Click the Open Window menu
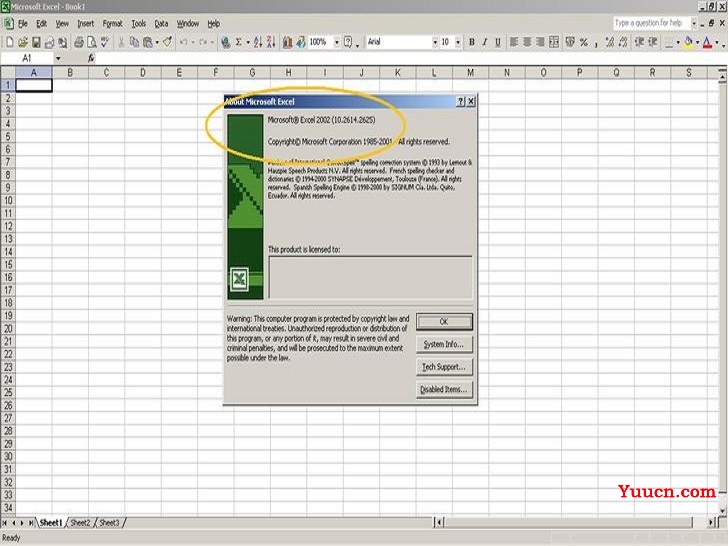 [x=188, y=23]
